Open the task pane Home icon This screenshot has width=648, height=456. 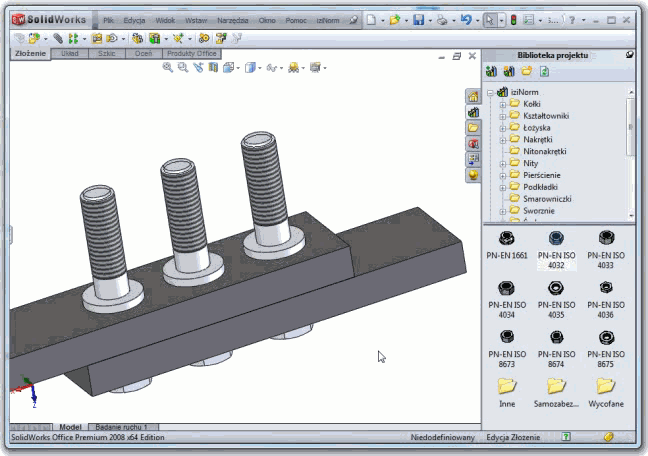[x=473, y=96]
